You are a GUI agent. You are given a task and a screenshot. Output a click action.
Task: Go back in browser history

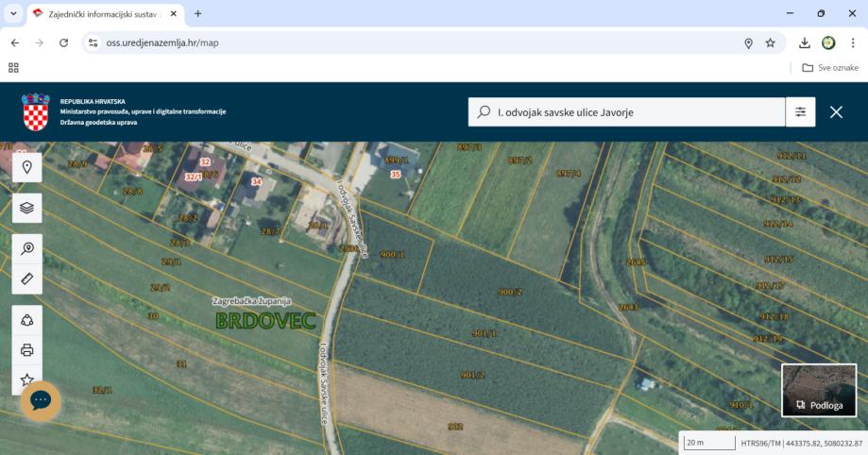(x=15, y=42)
